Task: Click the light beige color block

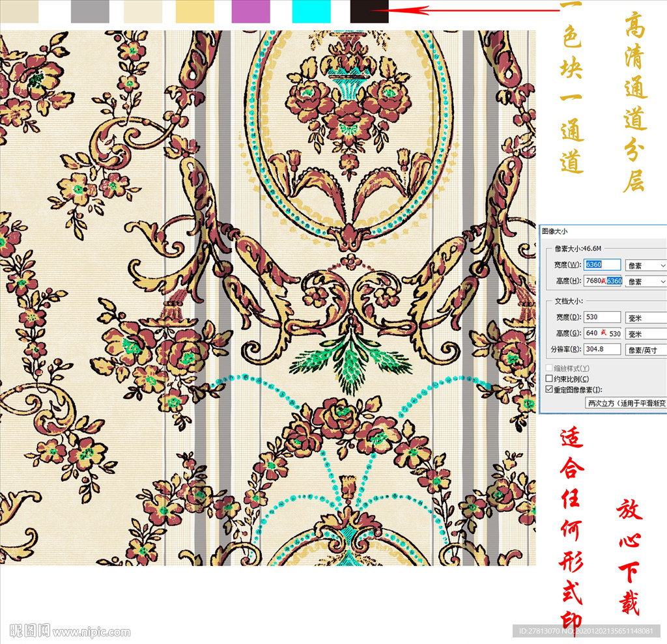Action: point(143,12)
